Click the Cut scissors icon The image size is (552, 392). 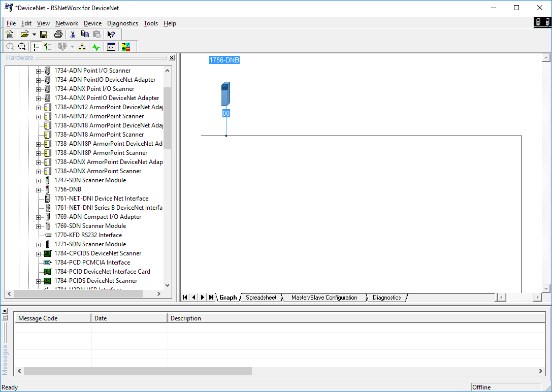(73, 34)
